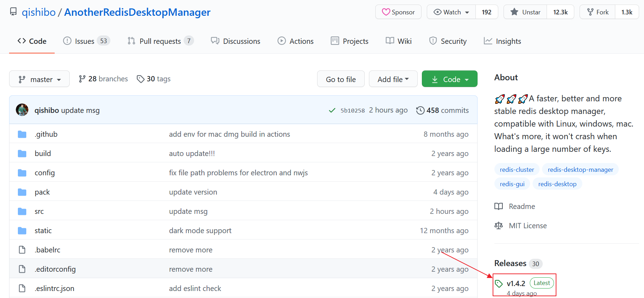Open the Add file dropdown

tap(393, 79)
